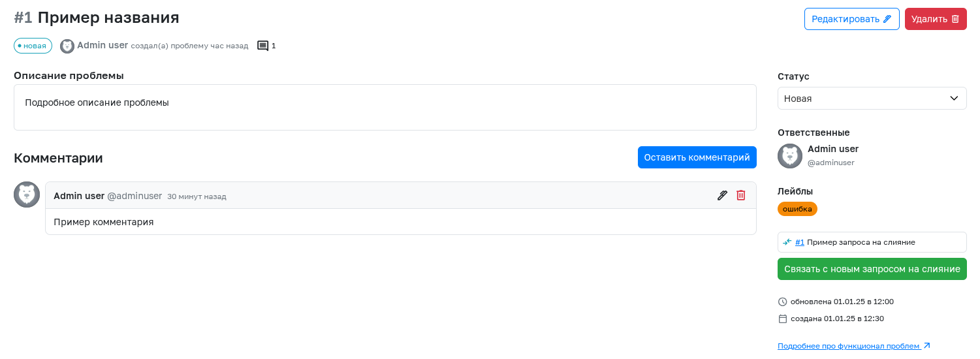980x359 pixels.
Task: Click the Admin user author name link
Action: pyautogui.click(x=103, y=45)
